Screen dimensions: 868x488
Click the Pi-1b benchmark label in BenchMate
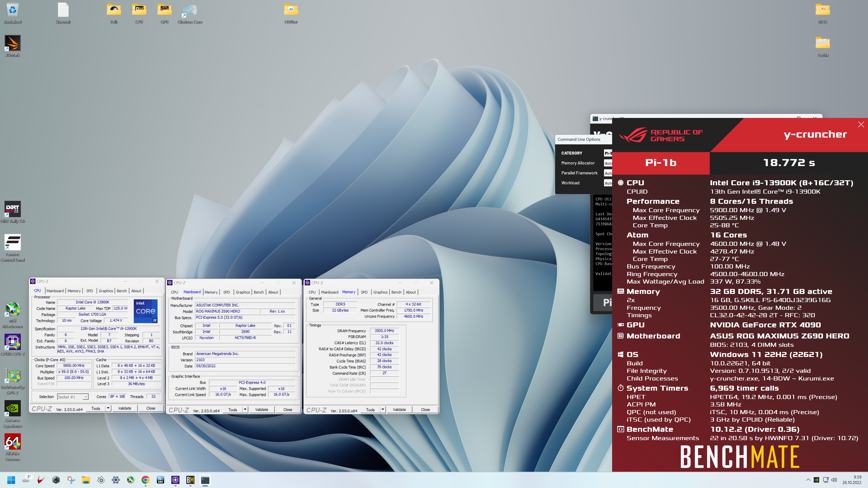click(661, 163)
